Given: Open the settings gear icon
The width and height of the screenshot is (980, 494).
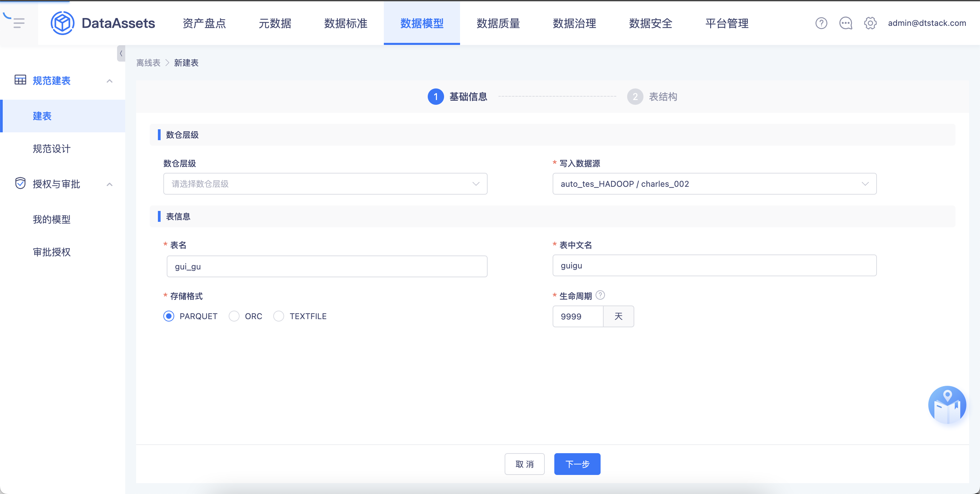Looking at the screenshot, I should (x=870, y=23).
